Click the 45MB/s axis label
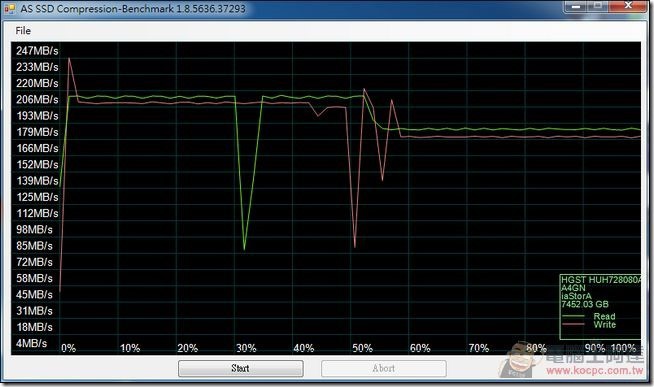The image size is (654, 387). point(34,295)
